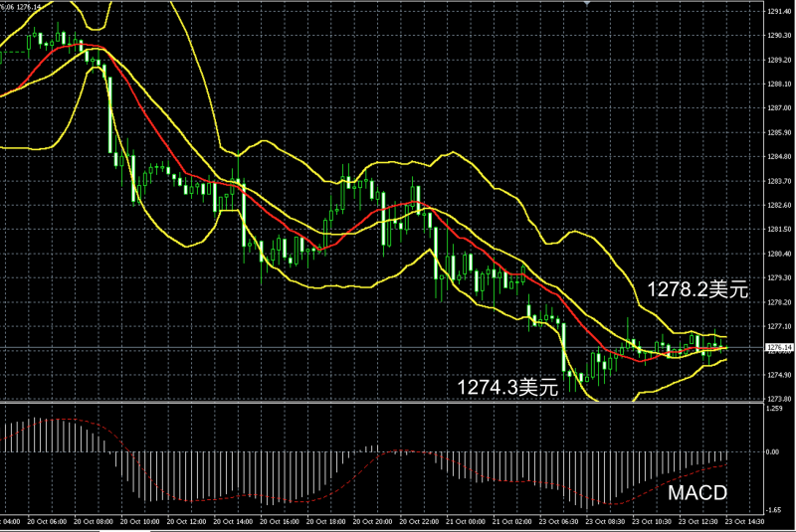
Task: Click the 1278.2美元 price annotation
Action: coord(696,289)
